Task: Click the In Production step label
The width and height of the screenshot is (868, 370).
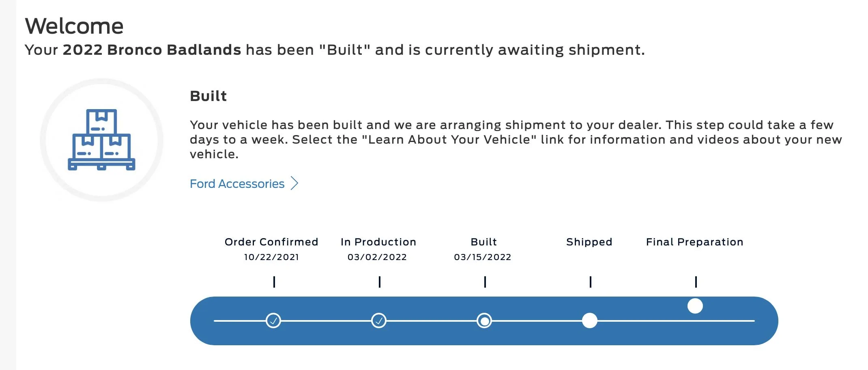Action: click(x=378, y=242)
